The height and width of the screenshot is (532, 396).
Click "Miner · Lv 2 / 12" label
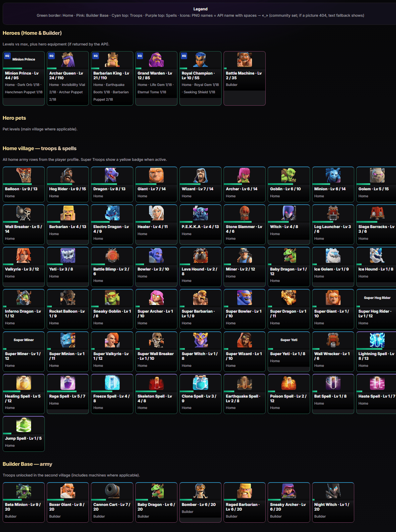pos(241,269)
